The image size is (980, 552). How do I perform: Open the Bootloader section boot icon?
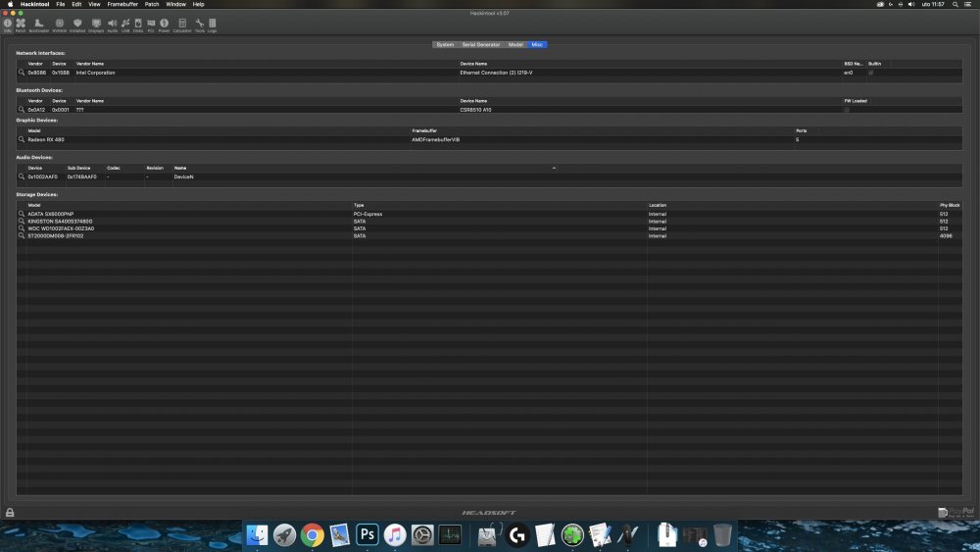tap(39, 25)
